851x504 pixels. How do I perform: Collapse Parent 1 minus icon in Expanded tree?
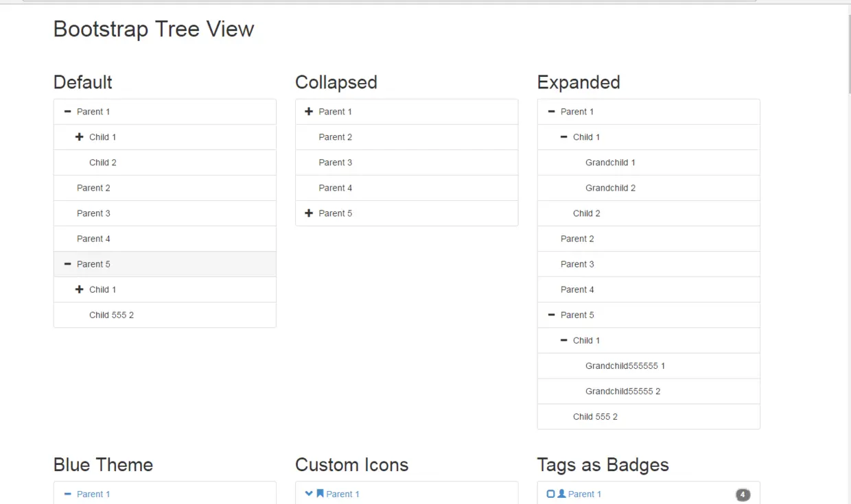point(551,112)
